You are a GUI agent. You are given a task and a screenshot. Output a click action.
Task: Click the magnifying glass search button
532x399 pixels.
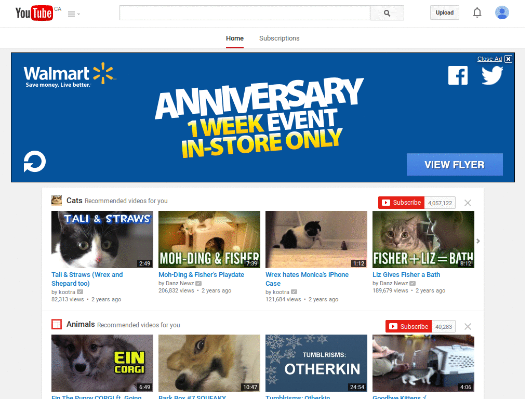(x=387, y=13)
